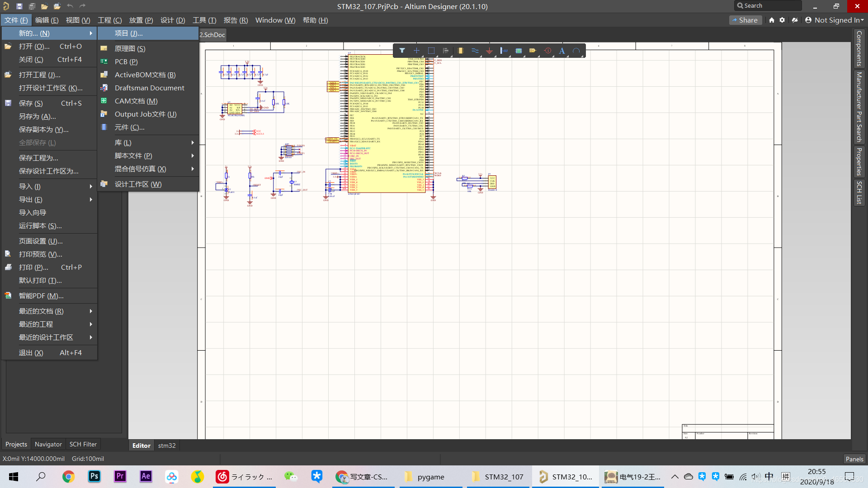Viewport: 868px width, 488px height.
Task: Click the redo icon in toolbar
Action: [x=82, y=6]
